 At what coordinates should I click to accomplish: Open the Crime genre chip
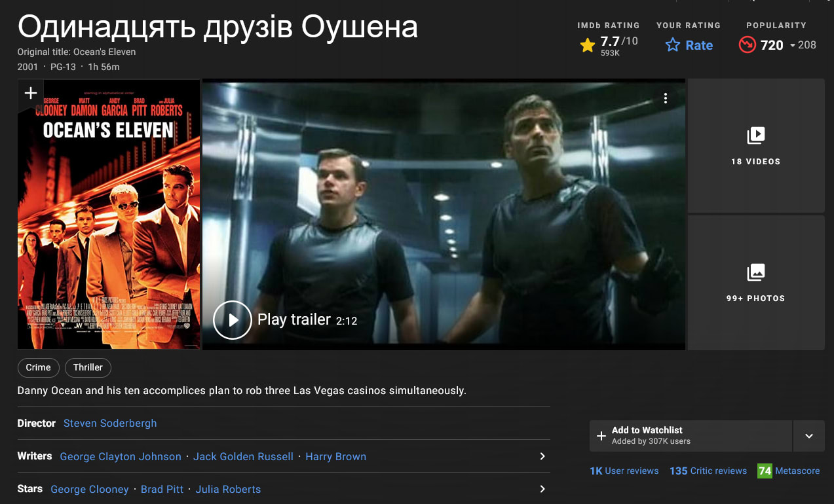click(x=38, y=367)
